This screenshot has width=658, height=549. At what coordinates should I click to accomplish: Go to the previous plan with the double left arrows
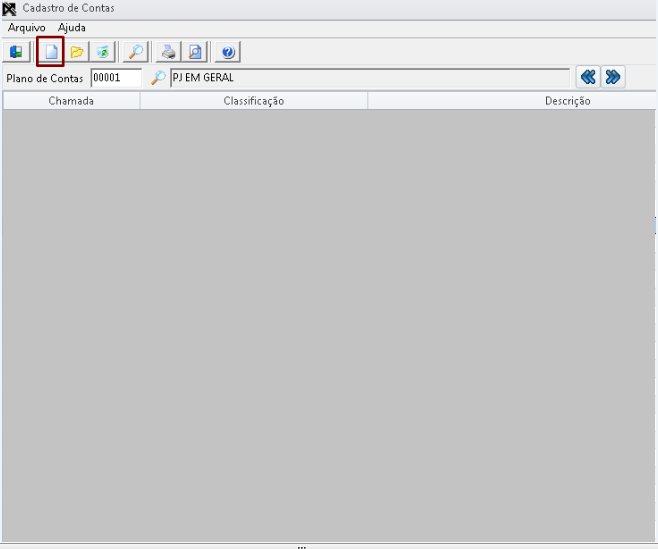coord(588,77)
